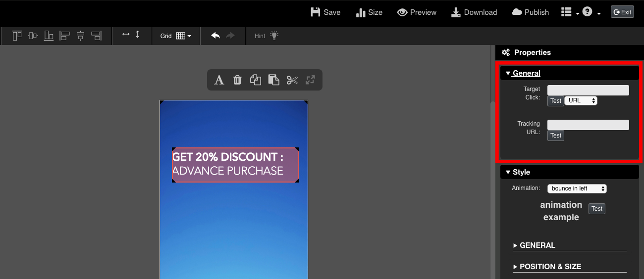Click Save in the top menu
Viewport: 644px width, 279px height.
coord(325,12)
